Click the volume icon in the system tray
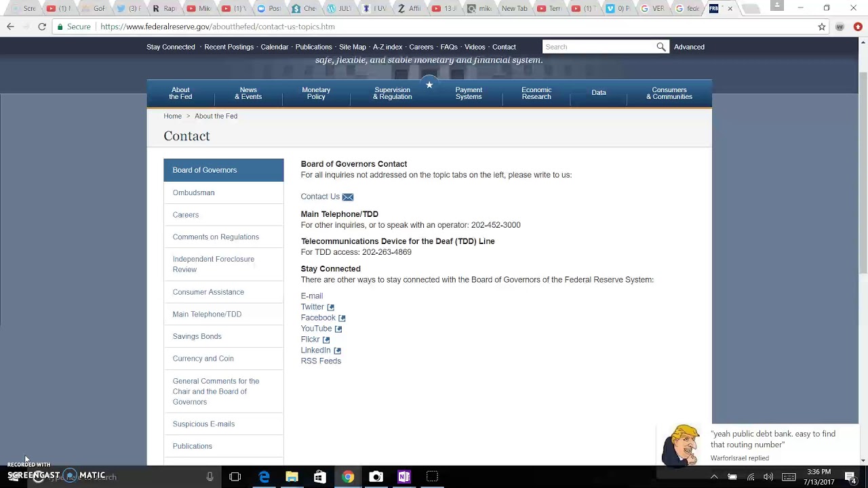The height and width of the screenshot is (488, 868). (769, 476)
